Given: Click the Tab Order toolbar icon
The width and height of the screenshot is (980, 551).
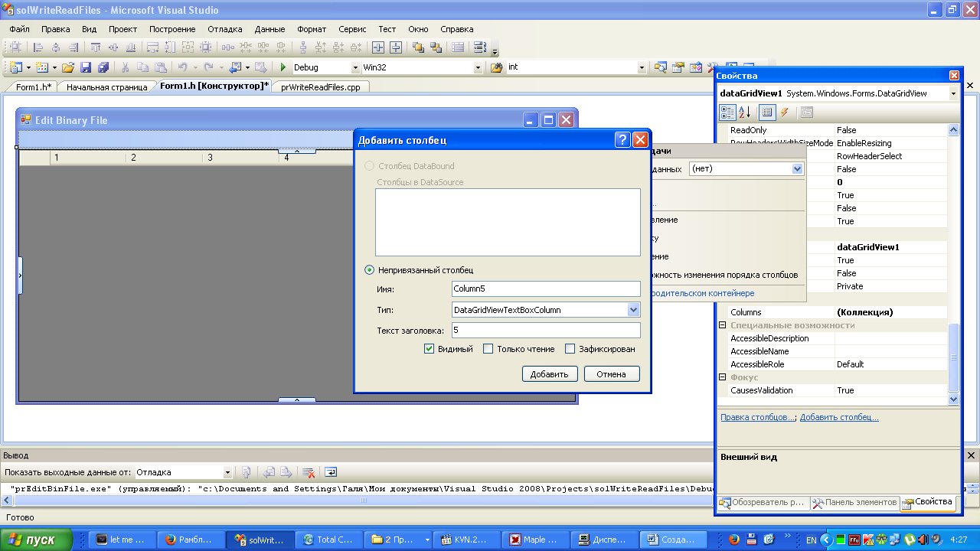Looking at the screenshot, I should click(480, 47).
